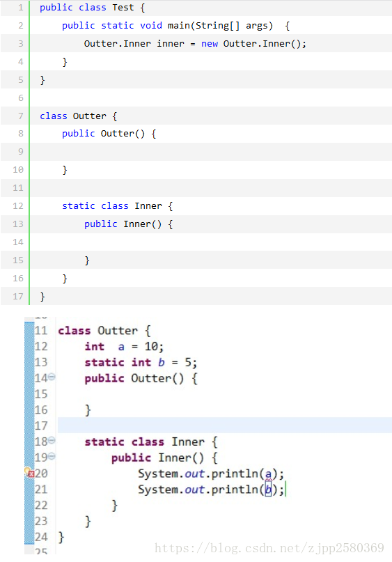Click 'System.out.println' on line 21
Viewport: 392px width, 562px height.
point(198,490)
